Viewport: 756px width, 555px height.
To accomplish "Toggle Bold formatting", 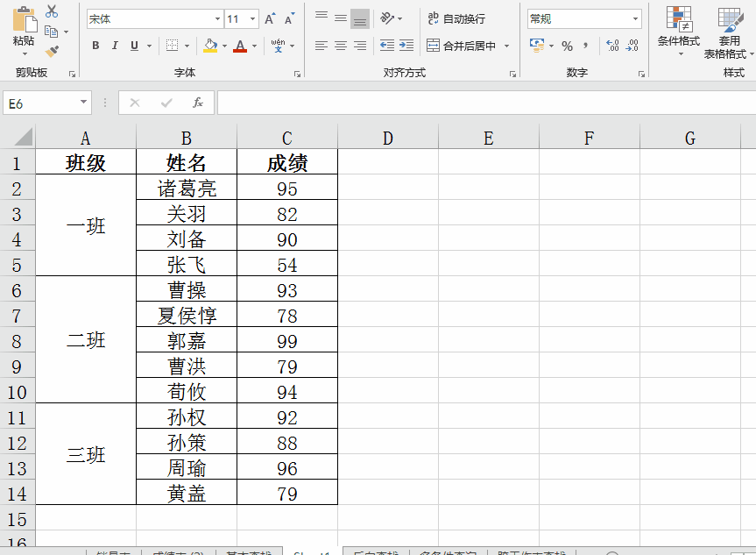I will point(95,46).
